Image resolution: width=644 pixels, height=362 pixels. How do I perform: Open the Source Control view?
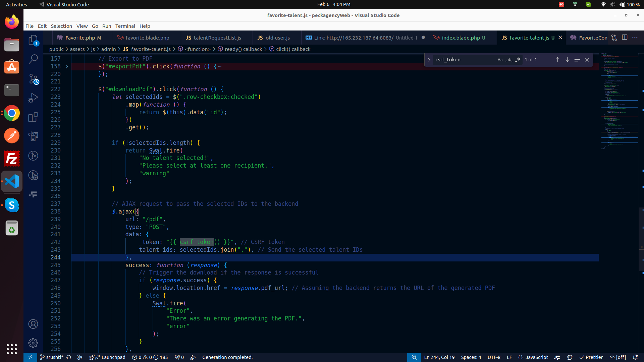point(33,79)
